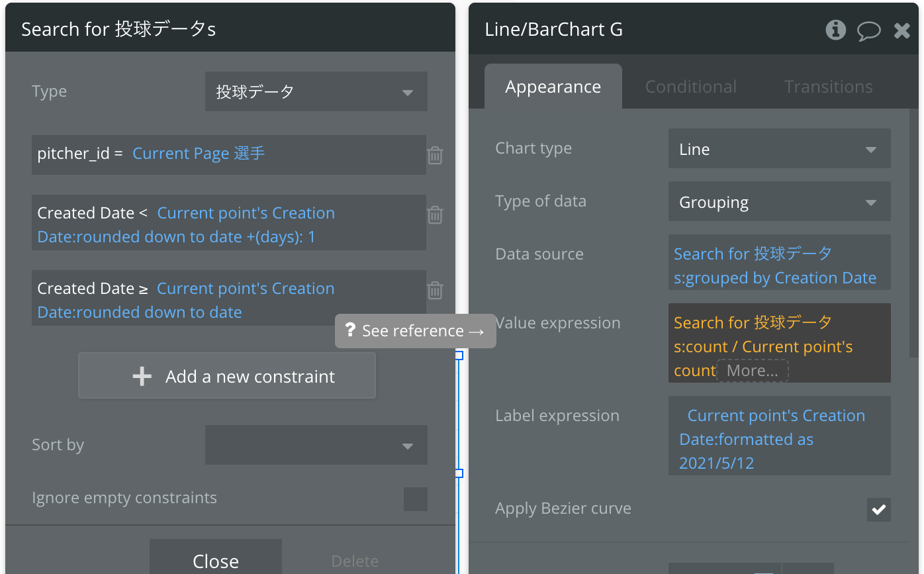Open the element info icon in Line/BarChart G header

click(836, 30)
